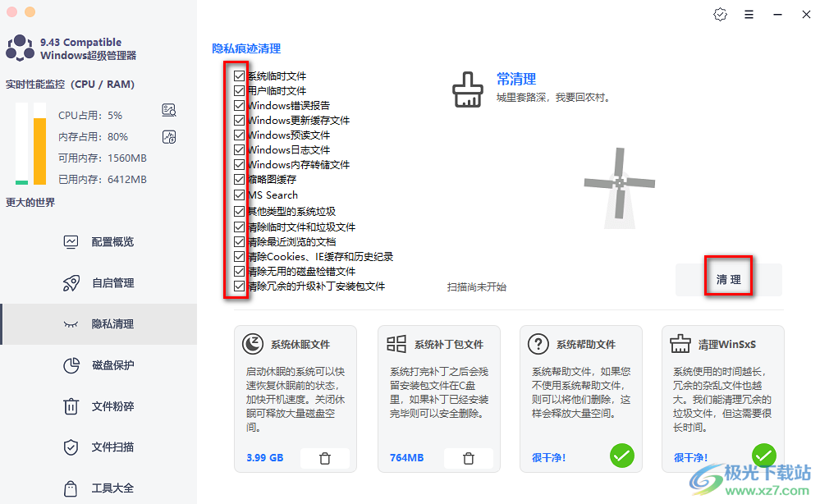Delete system hibernation file via trash icon
Image resolution: width=820 pixels, height=504 pixels.
click(x=324, y=458)
